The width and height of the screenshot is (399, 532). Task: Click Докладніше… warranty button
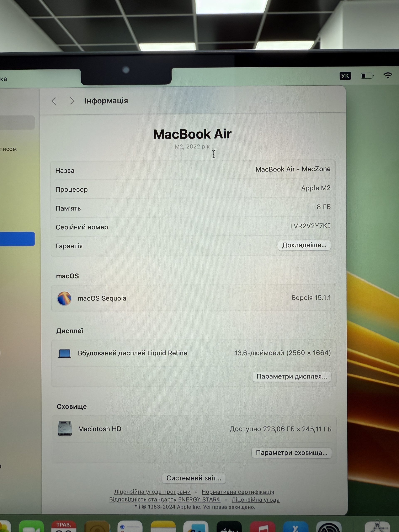tap(304, 245)
